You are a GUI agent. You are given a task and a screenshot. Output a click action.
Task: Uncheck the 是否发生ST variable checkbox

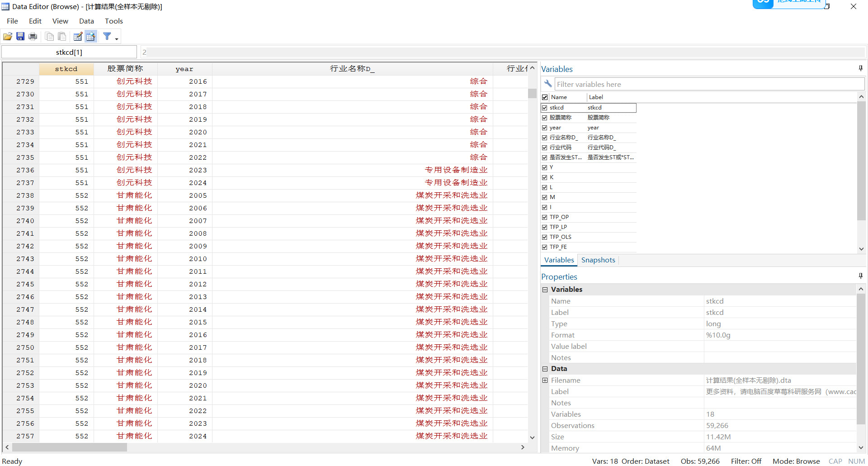pyautogui.click(x=545, y=157)
